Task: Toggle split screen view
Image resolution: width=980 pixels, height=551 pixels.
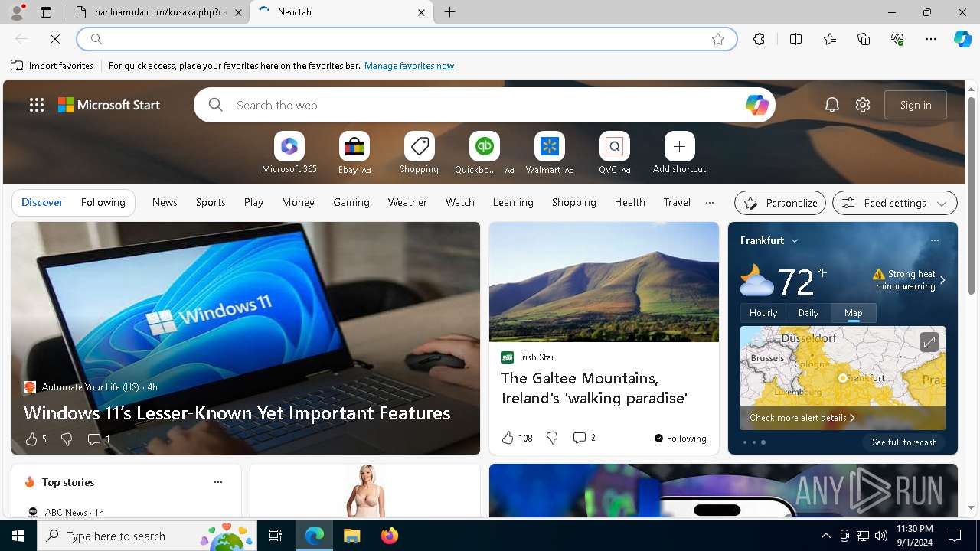Action: click(795, 39)
